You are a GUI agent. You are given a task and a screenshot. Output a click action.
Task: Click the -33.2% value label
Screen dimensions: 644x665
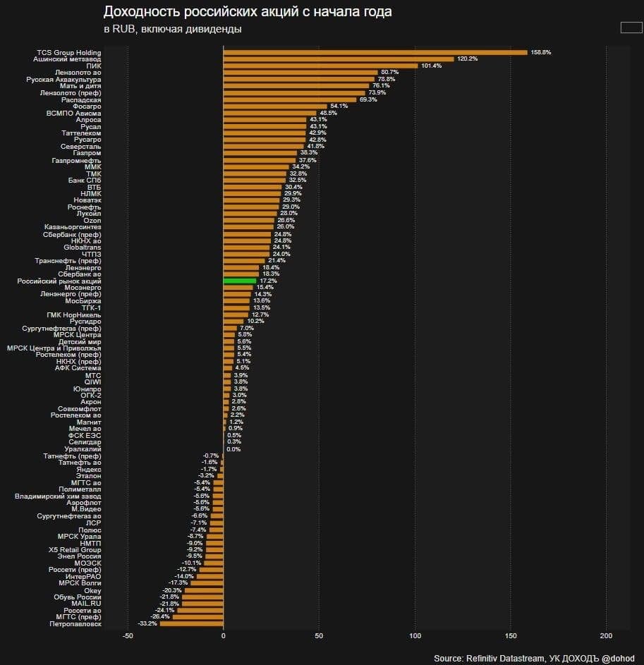(147, 623)
